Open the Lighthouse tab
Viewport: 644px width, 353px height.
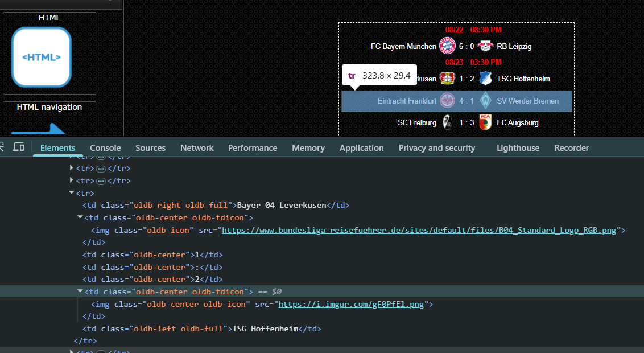tap(518, 148)
